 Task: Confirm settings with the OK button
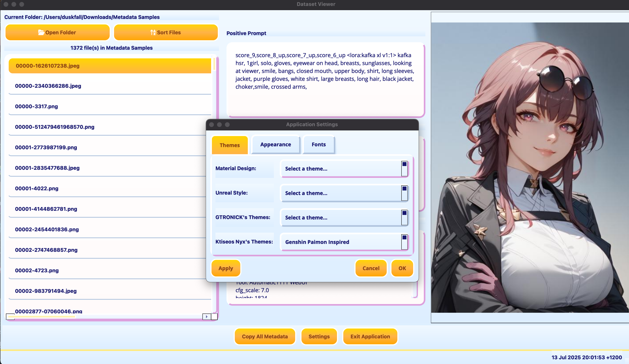[402, 268]
